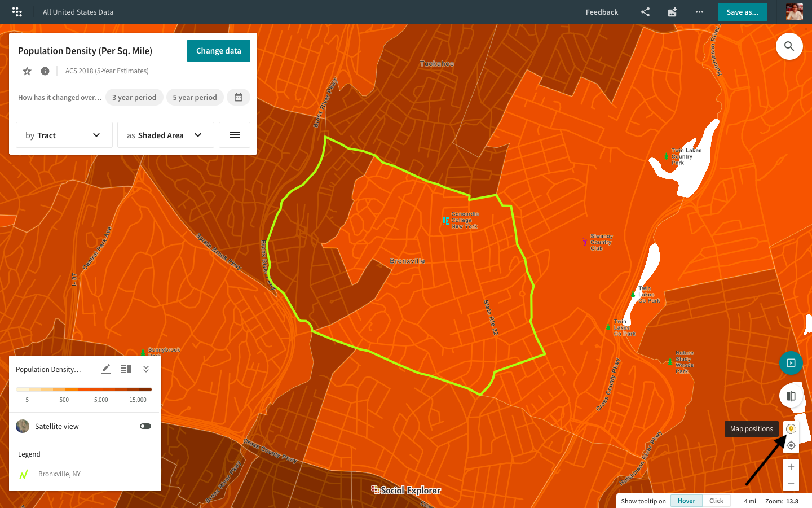812x508 pixels.
Task: Open the 'by Tract' dropdown
Action: [x=64, y=135]
